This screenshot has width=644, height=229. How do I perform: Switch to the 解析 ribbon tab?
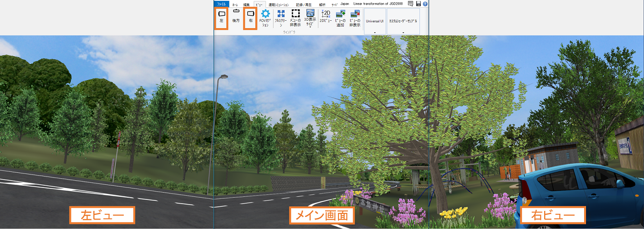tap(322, 4)
